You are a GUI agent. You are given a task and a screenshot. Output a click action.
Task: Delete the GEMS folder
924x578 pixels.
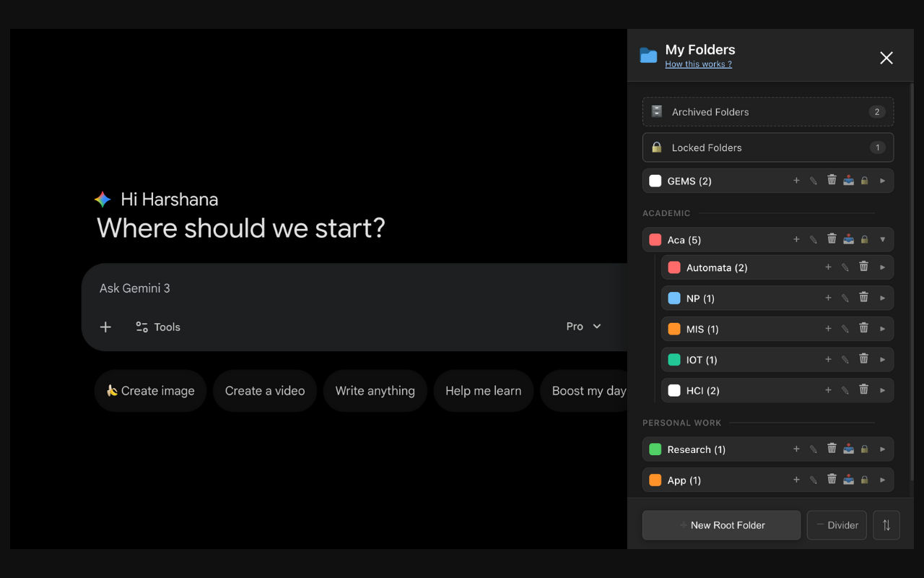tap(832, 180)
